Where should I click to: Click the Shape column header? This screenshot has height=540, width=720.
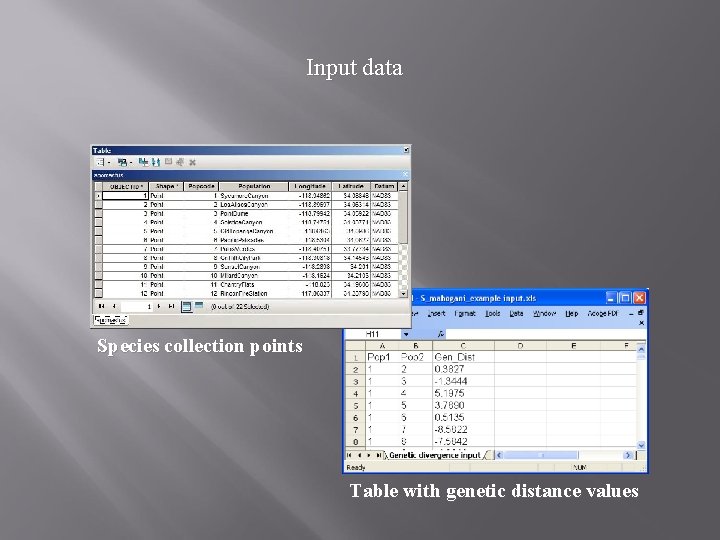click(x=166, y=186)
